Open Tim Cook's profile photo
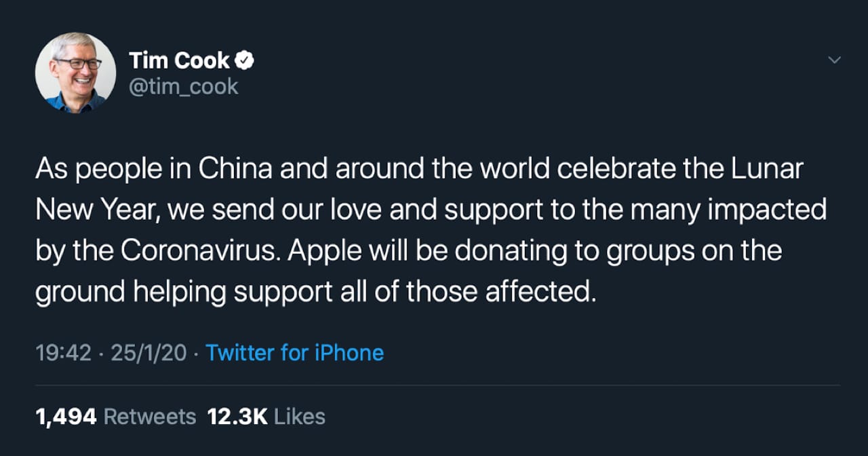The height and width of the screenshot is (456, 868). [x=75, y=73]
